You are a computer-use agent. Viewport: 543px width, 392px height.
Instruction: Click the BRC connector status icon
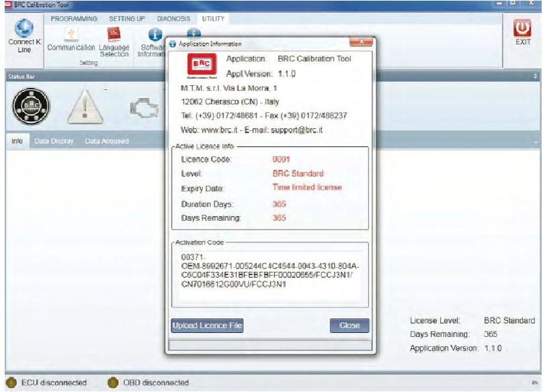28,106
